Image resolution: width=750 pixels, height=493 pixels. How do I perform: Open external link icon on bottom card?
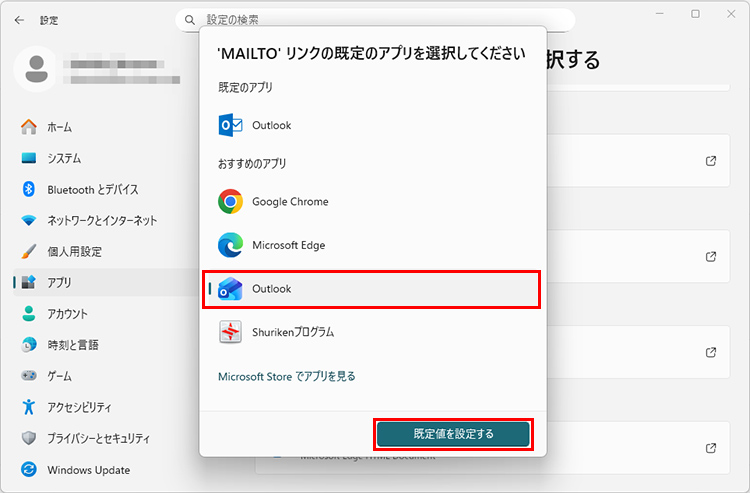[x=711, y=448]
